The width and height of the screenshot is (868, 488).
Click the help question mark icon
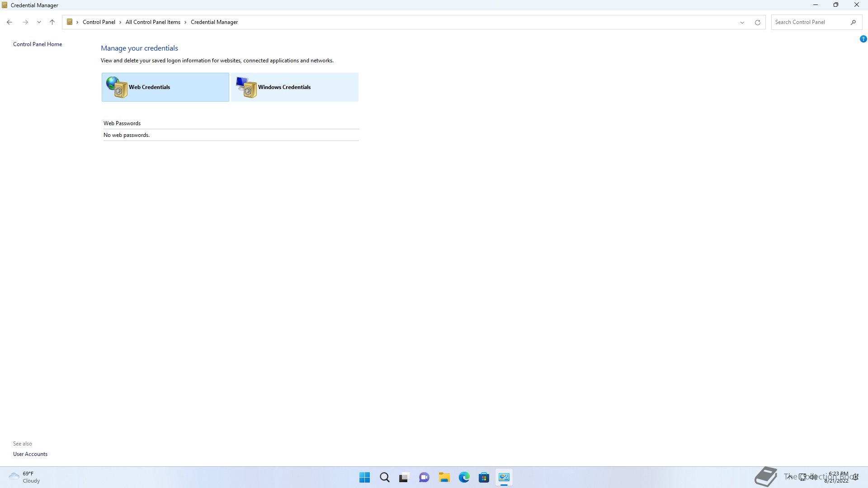[863, 39]
